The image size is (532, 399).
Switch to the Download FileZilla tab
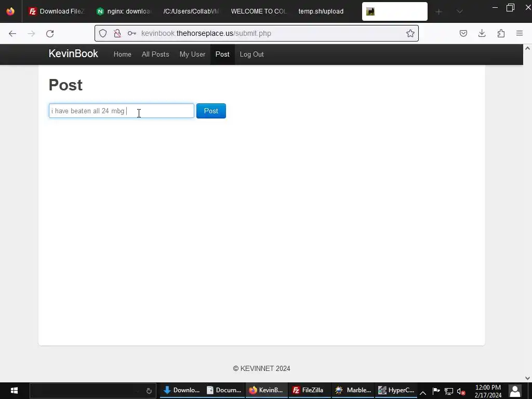tap(56, 11)
